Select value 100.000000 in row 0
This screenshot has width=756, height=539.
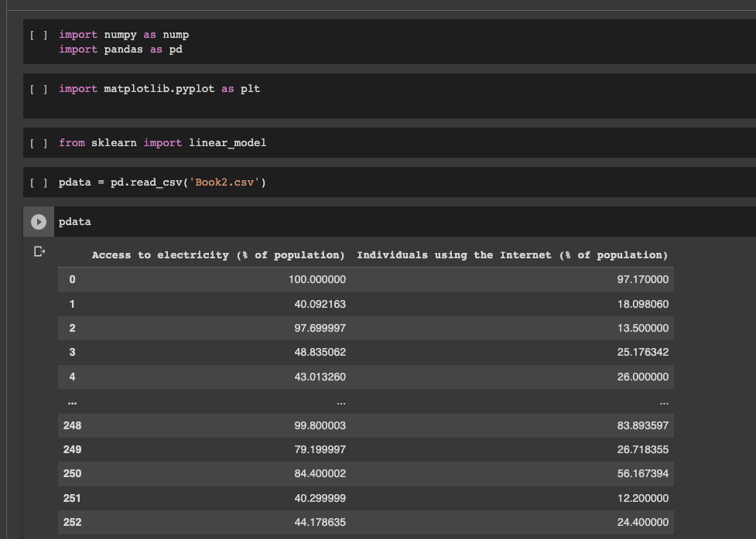point(317,279)
